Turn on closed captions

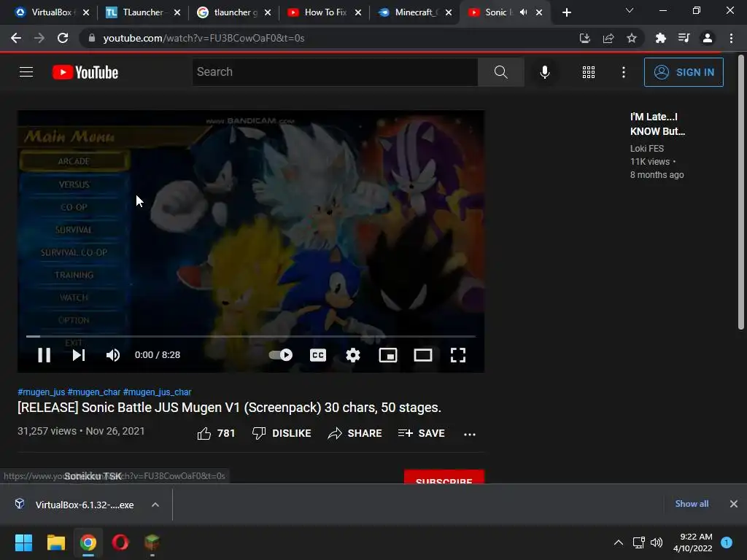click(318, 355)
